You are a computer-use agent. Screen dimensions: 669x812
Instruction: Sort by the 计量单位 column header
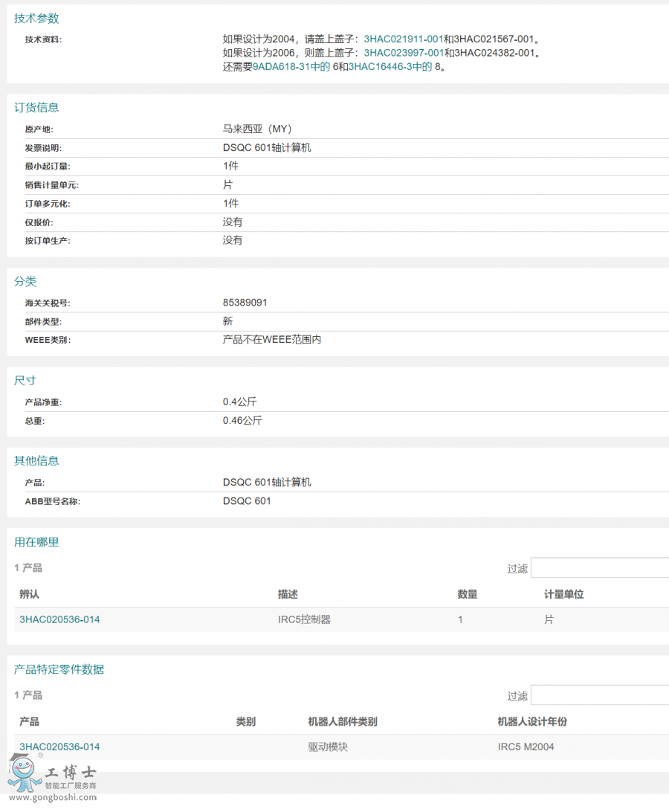tap(563, 594)
